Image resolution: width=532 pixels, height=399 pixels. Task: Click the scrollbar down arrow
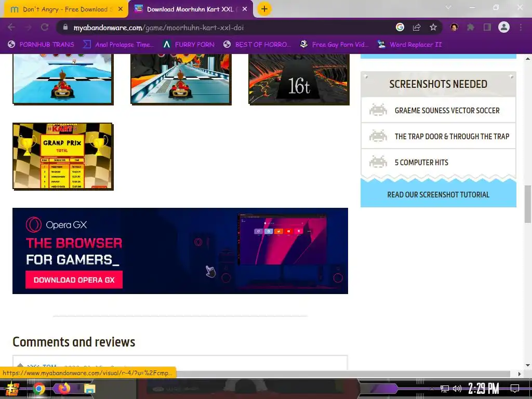click(x=528, y=366)
